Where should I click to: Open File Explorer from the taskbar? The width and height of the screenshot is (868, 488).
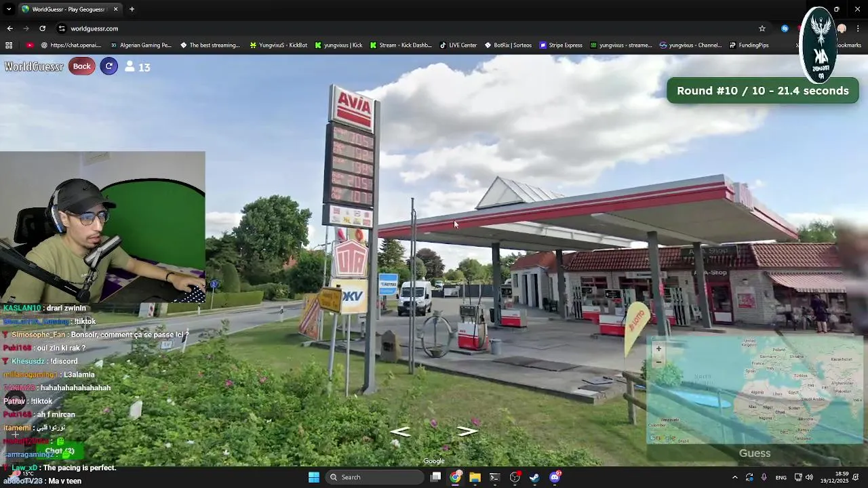point(475,477)
